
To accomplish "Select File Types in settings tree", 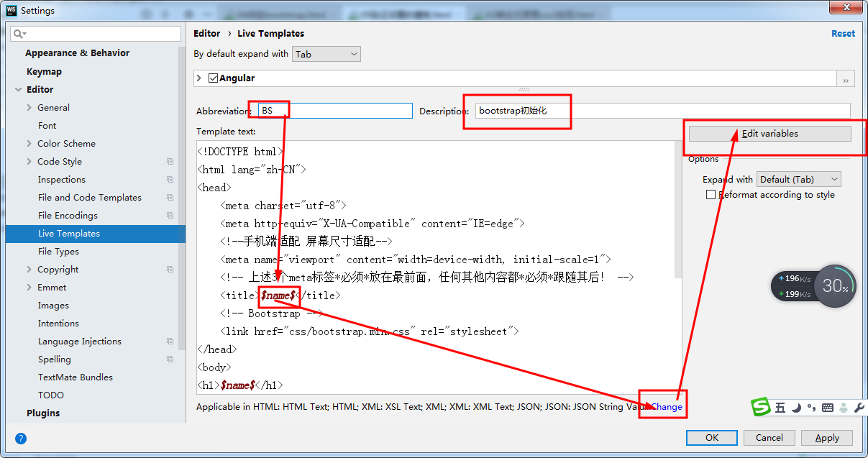I will [58, 252].
